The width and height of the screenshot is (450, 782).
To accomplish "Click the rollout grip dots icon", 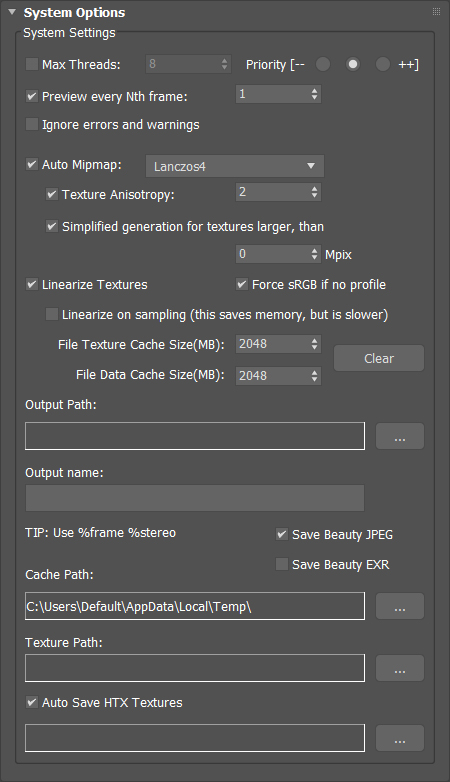I will [x=436, y=11].
